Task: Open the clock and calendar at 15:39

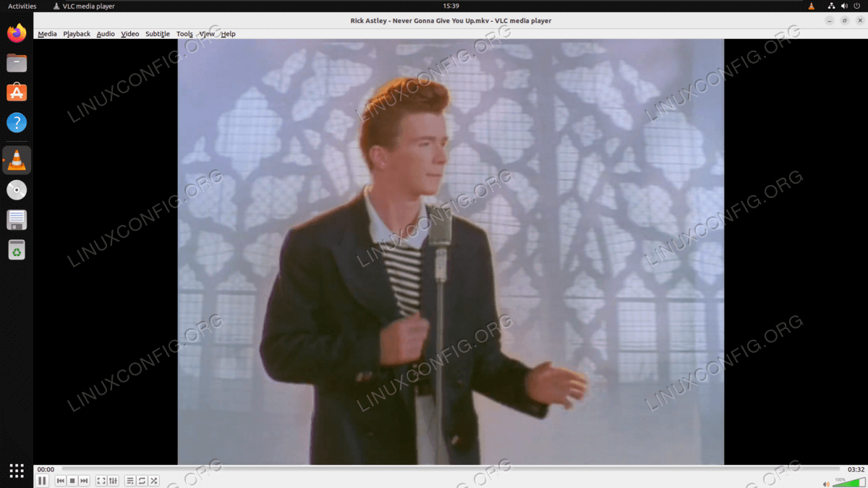Action: (x=451, y=6)
